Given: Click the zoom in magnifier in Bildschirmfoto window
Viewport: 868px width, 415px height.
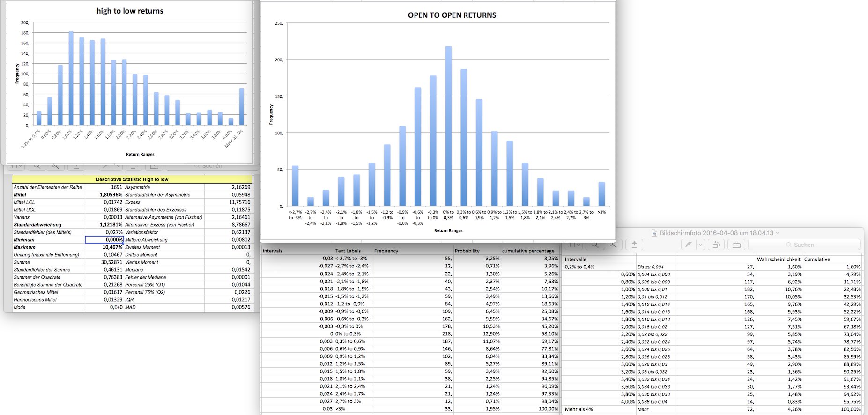Looking at the screenshot, I should pos(612,245).
